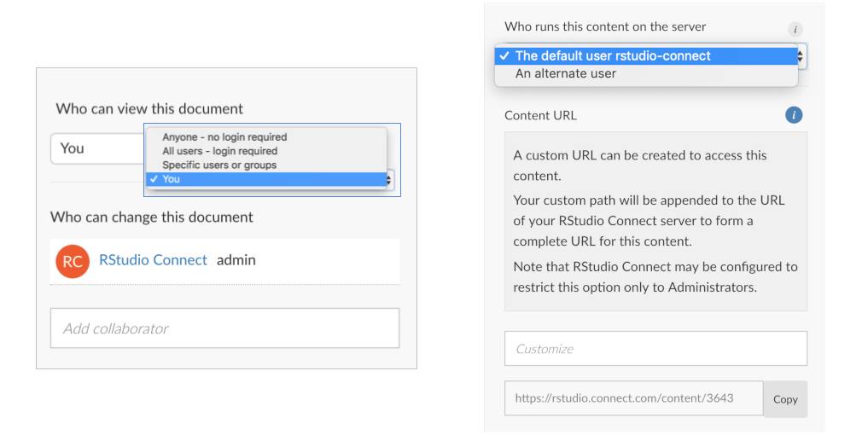868x435 pixels.
Task: Click the 'Note that RStudio Connect' paragraph
Action: (655, 276)
